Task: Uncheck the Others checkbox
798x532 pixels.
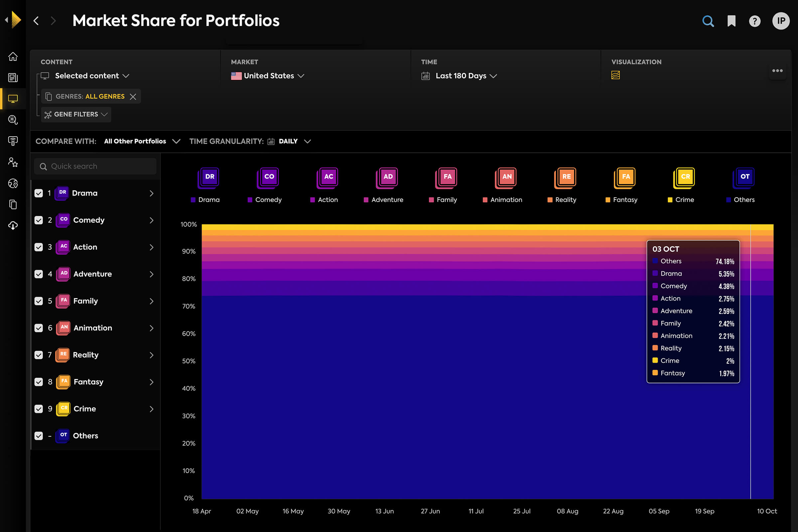Action: pos(39,436)
